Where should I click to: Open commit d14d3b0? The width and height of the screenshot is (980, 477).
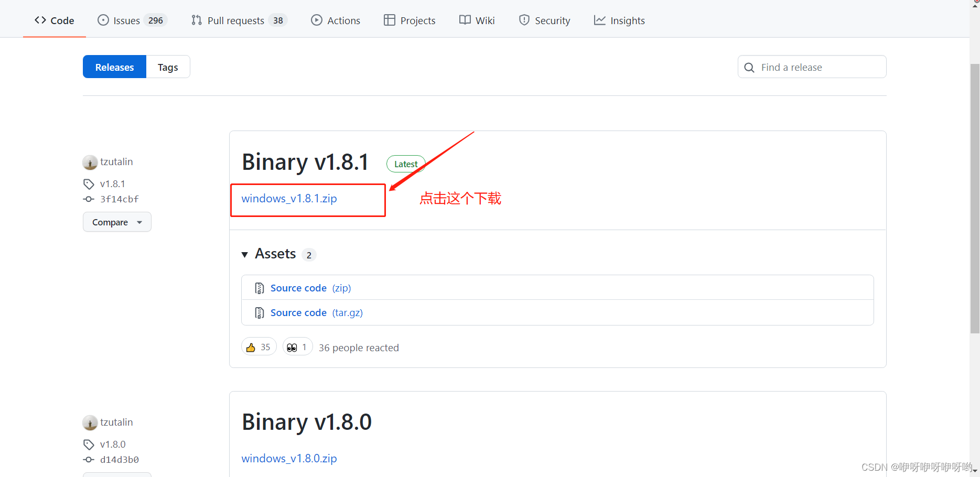(120, 460)
